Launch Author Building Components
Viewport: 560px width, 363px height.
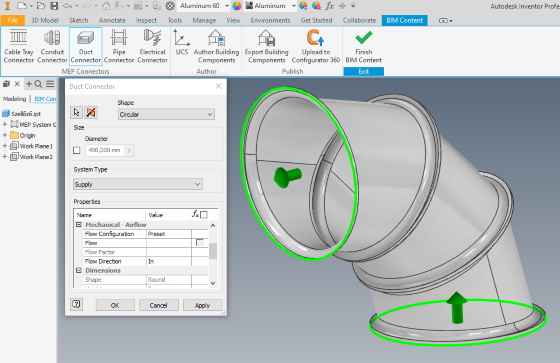click(x=216, y=46)
